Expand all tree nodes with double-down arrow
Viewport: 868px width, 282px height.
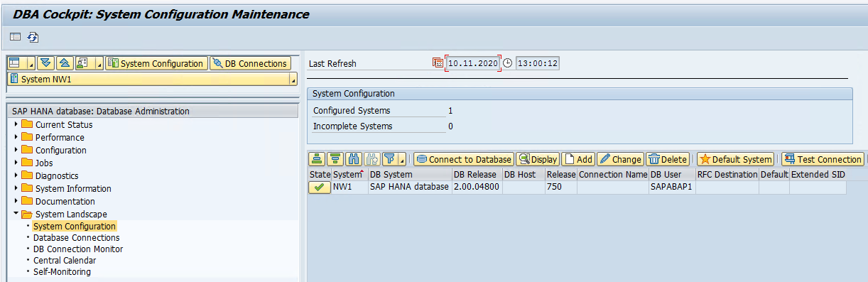(45, 63)
